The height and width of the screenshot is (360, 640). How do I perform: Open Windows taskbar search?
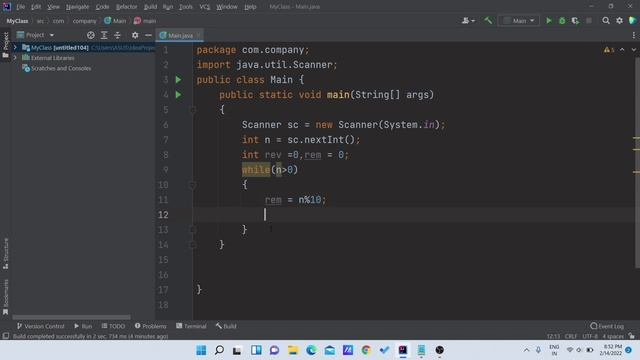click(219, 350)
